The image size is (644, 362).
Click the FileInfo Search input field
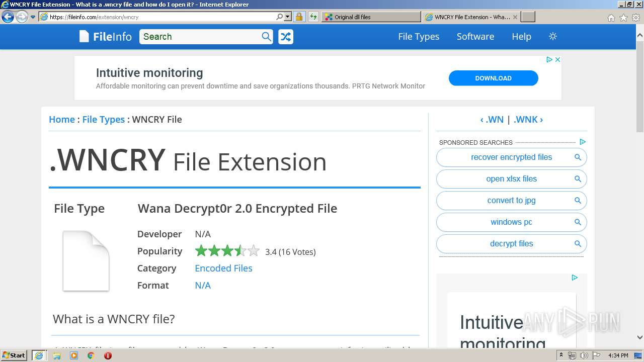pos(200,37)
